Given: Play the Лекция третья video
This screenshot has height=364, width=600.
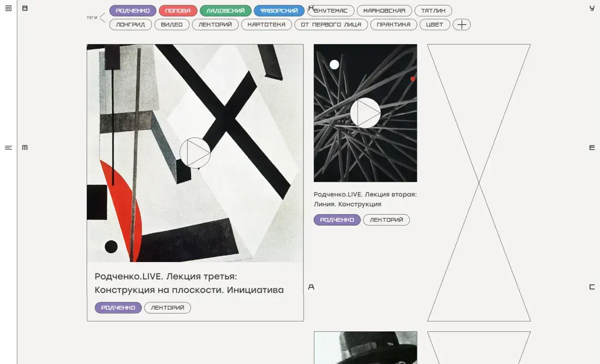Looking at the screenshot, I should [x=195, y=153].
